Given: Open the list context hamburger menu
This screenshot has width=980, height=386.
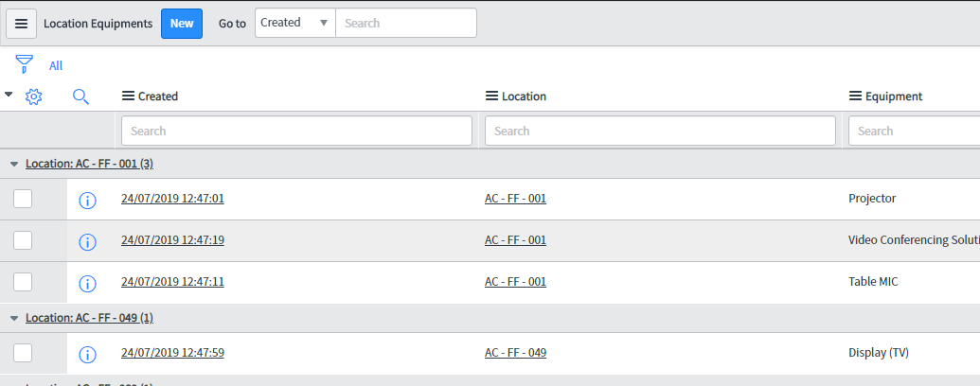Looking at the screenshot, I should 21,24.
